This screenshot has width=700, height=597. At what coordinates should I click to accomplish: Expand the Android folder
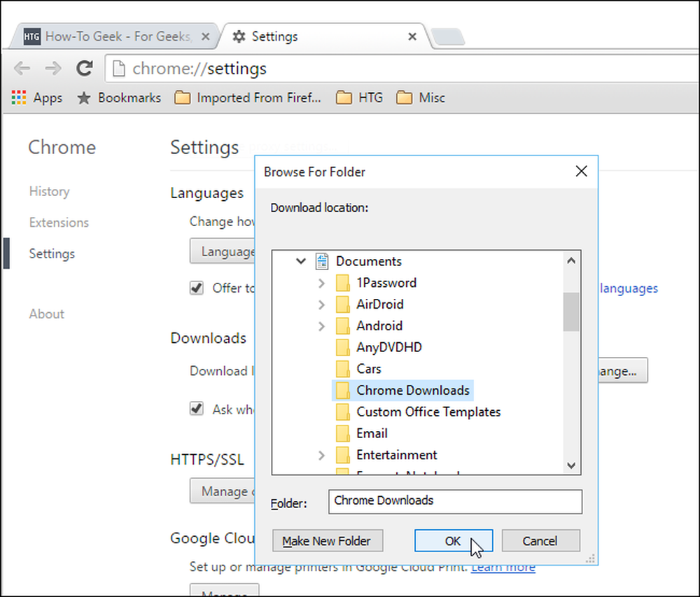tap(321, 325)
